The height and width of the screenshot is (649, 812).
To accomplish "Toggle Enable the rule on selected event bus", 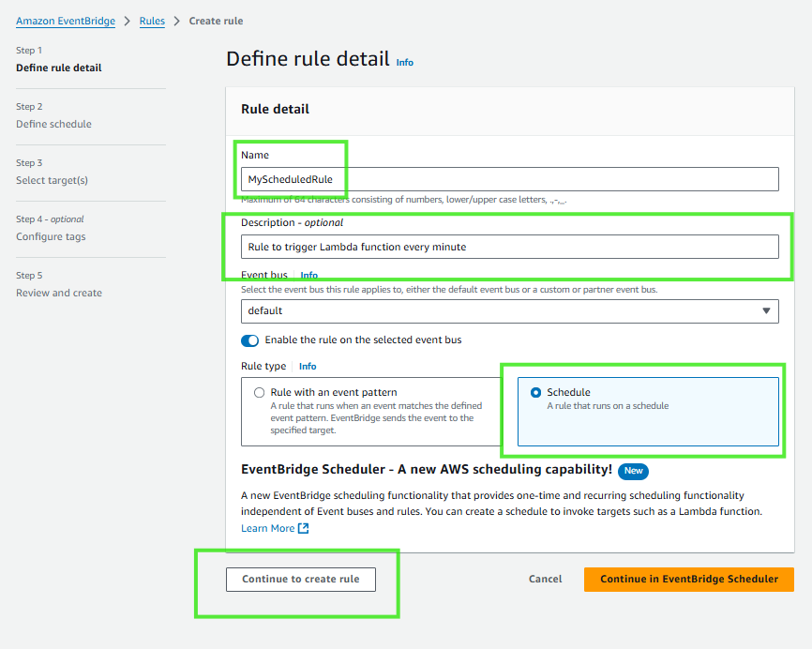I will click(x=249, y=340).
